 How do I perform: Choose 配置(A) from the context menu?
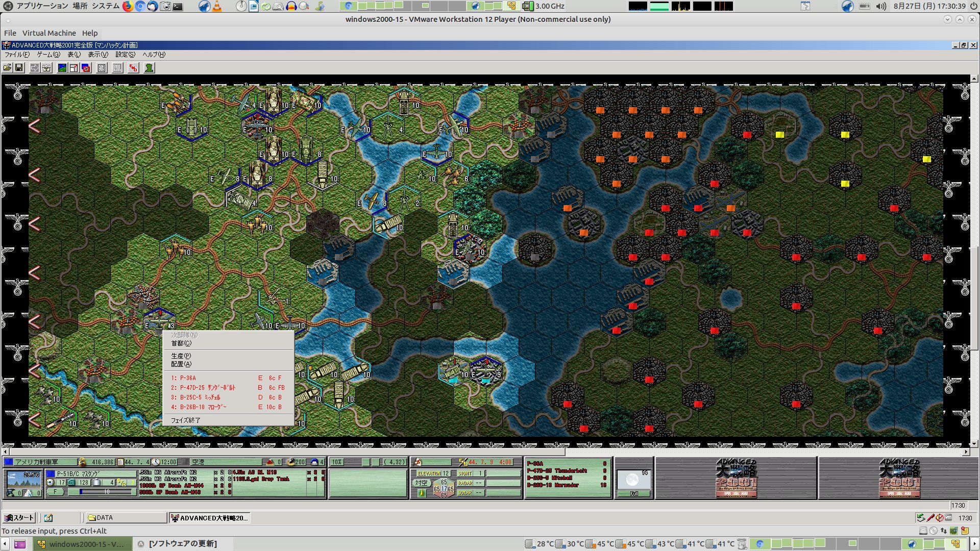tap(228, 364)
